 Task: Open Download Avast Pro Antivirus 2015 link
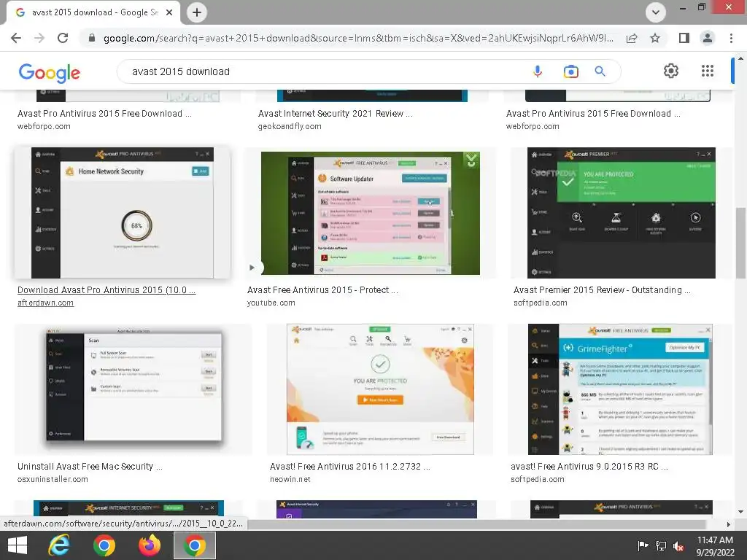coord(107,290)
